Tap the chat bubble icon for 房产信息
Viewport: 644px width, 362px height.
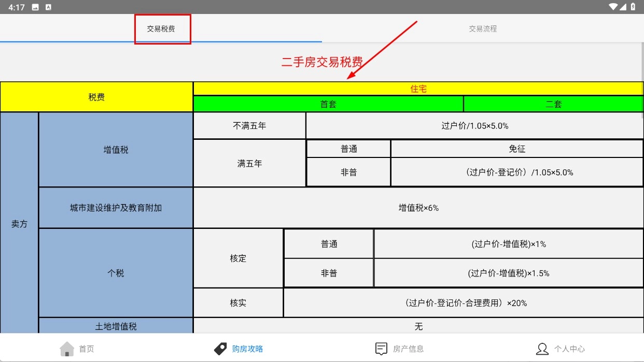[381, 349]
